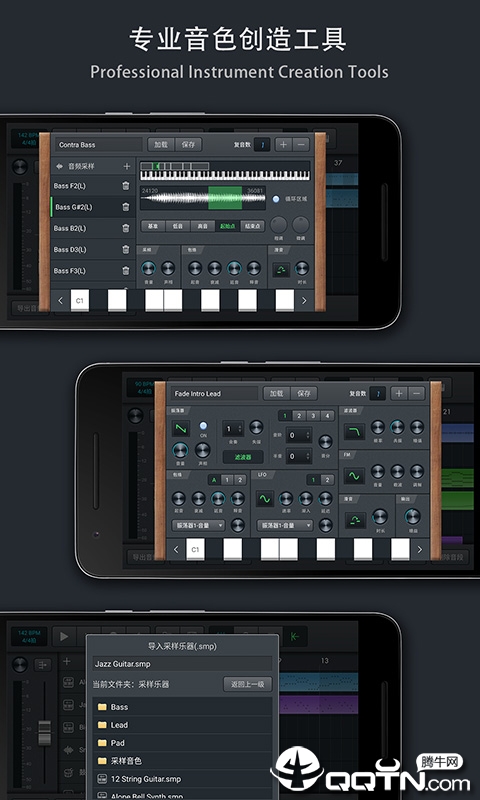Select the 起始点 tab in the sample editor
The image size is (480, 800).
(228, 226)
